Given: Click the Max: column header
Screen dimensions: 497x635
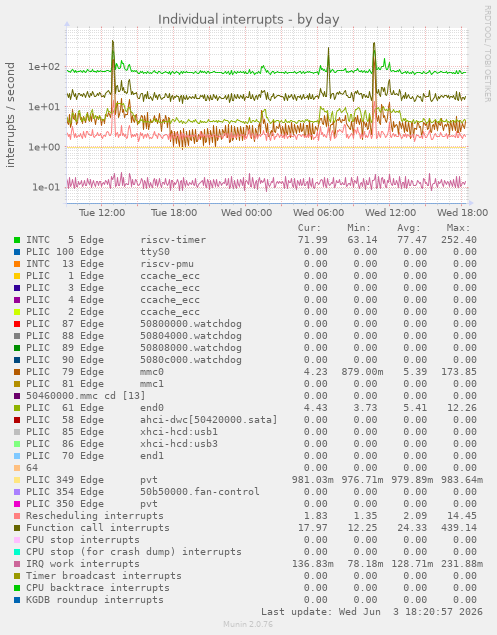Looking at the screenshot, I should tap(458, 228).
